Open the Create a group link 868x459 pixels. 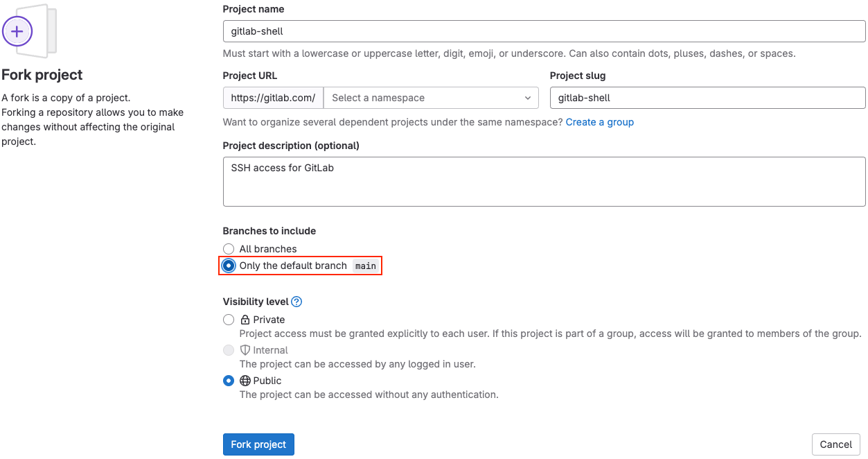click(599, 121)
